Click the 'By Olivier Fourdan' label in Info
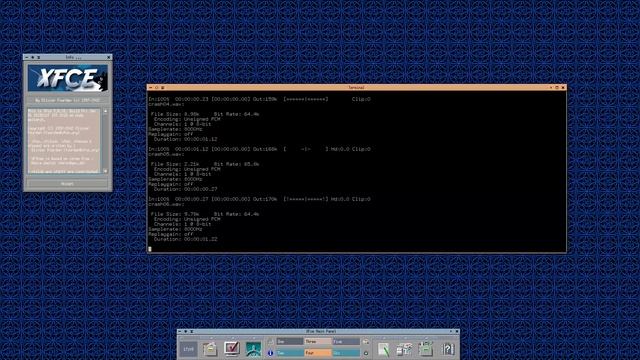This screenshot has width=640, height=360. click(x=67, y=100)
